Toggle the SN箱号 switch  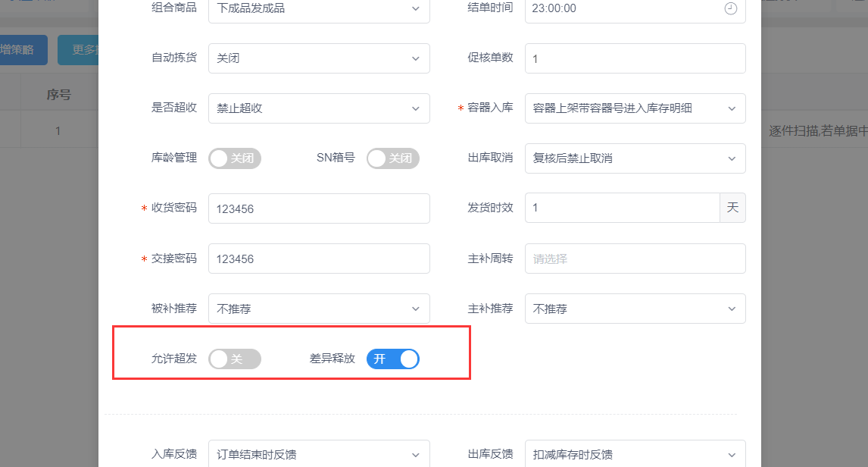393,158
